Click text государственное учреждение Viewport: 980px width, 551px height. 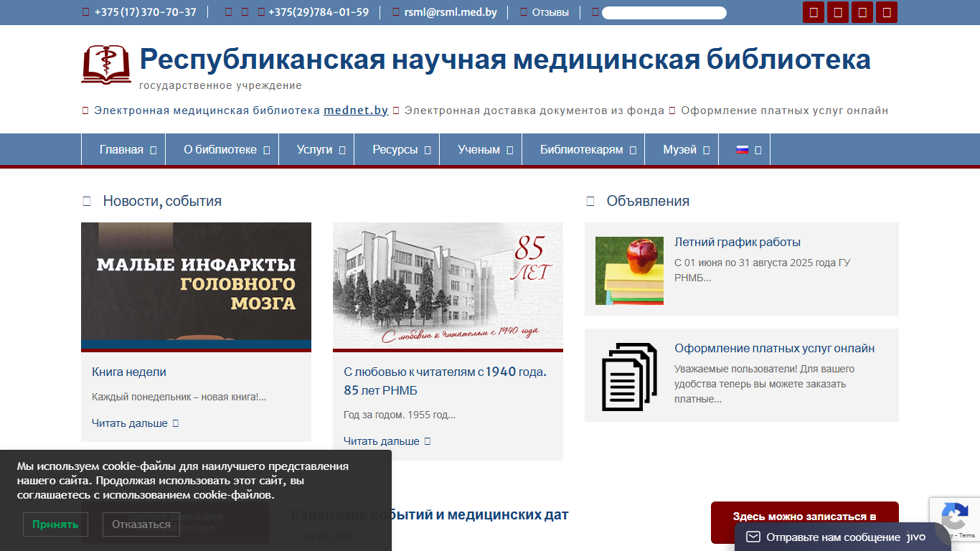pos(220,85)
